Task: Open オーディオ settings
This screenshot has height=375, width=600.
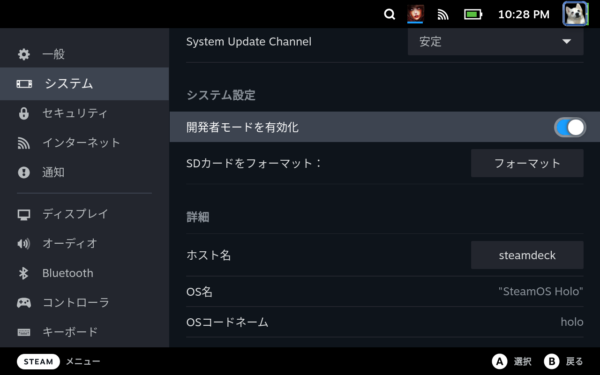Action: click(84, 243)
